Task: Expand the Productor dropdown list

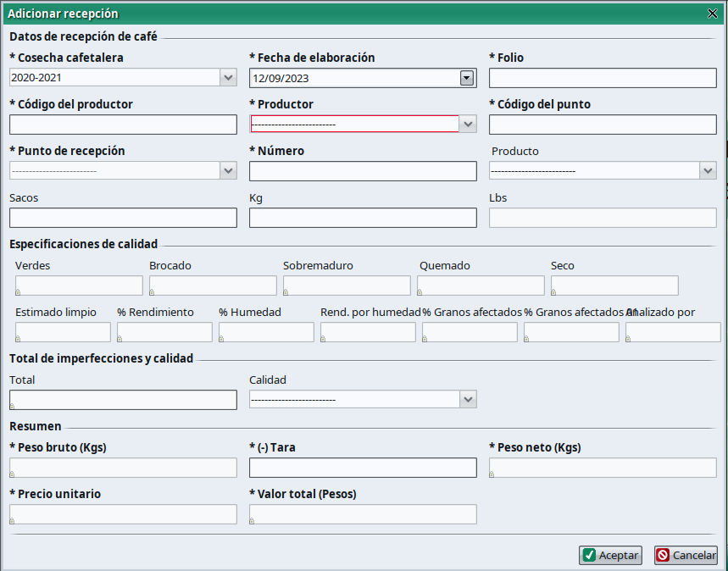Action: point(468,125)
